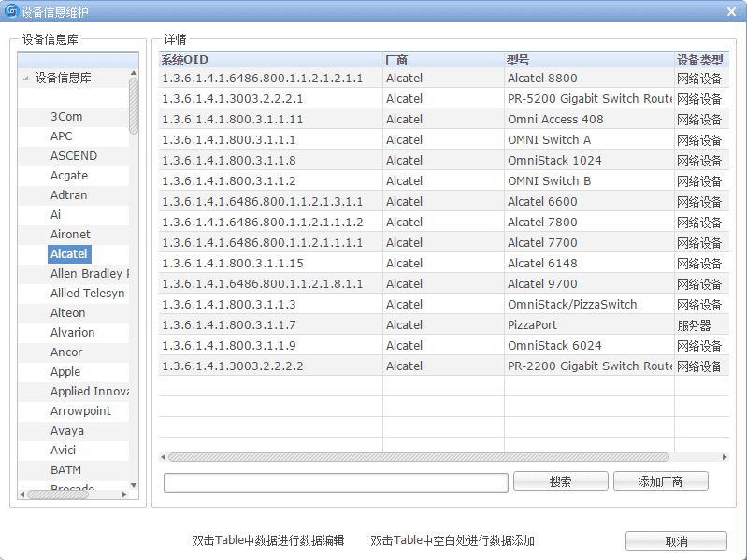Image resolution: width=747 pixels, height=560 pixels.
Task: Select the PR-2200 Gigabit Switch Router row
Action: coord(444,366)
